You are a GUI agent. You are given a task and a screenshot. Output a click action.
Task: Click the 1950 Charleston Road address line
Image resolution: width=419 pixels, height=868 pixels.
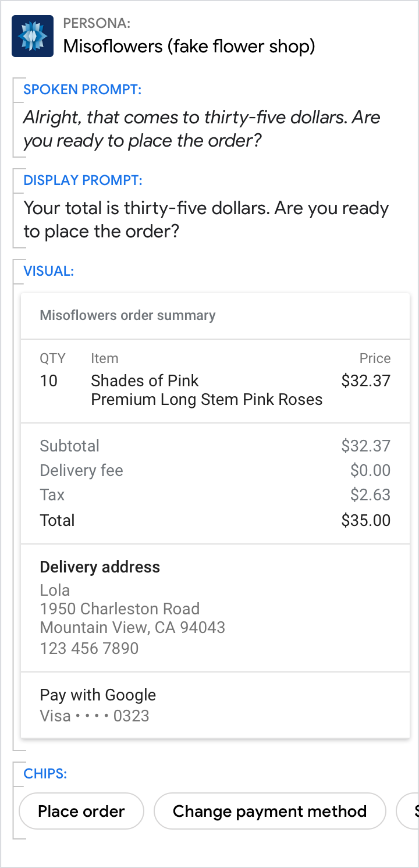tap(119, 609)
